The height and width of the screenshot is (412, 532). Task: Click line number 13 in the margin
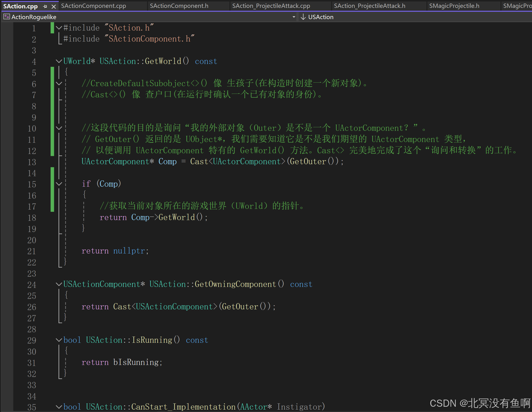coord(32,162)
